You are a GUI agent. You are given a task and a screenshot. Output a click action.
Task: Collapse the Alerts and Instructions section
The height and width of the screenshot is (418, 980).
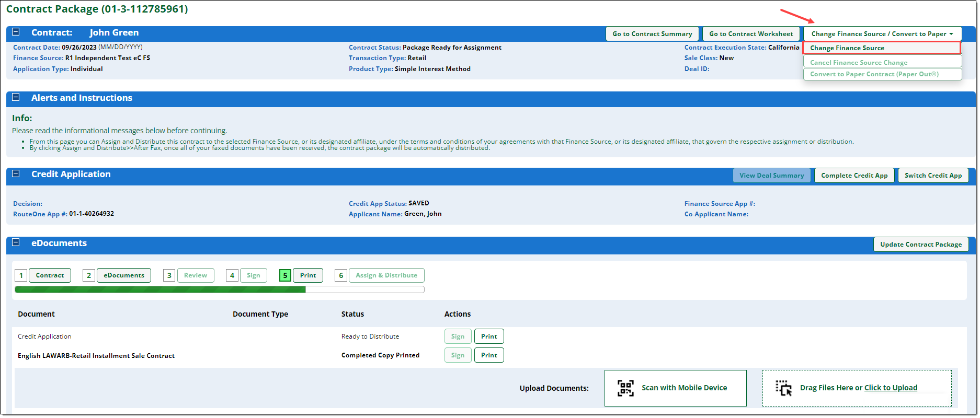[x=16, y=97]
